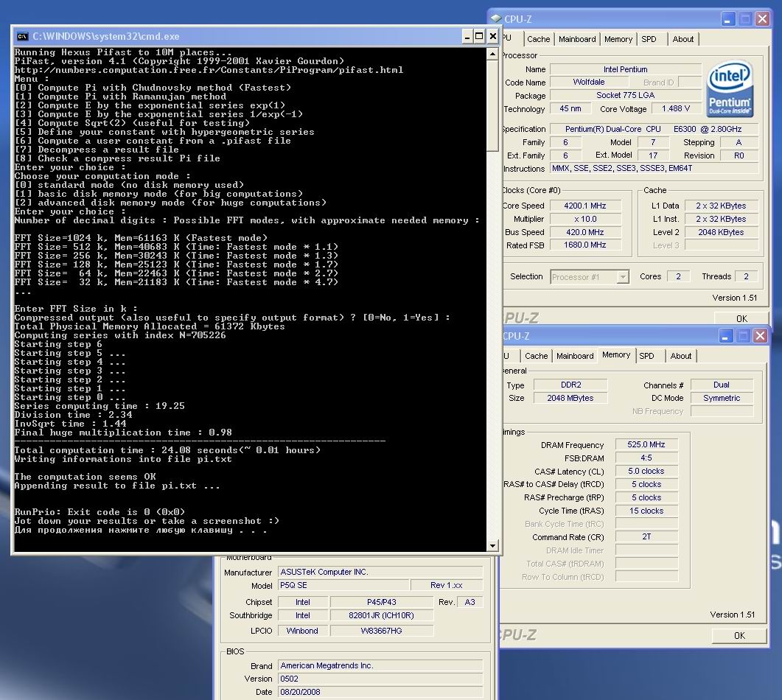Viewport: 782px width, 700px height.
Task: Switch to SPD tab in lower CPU-Z window
Action: point(646,356)
